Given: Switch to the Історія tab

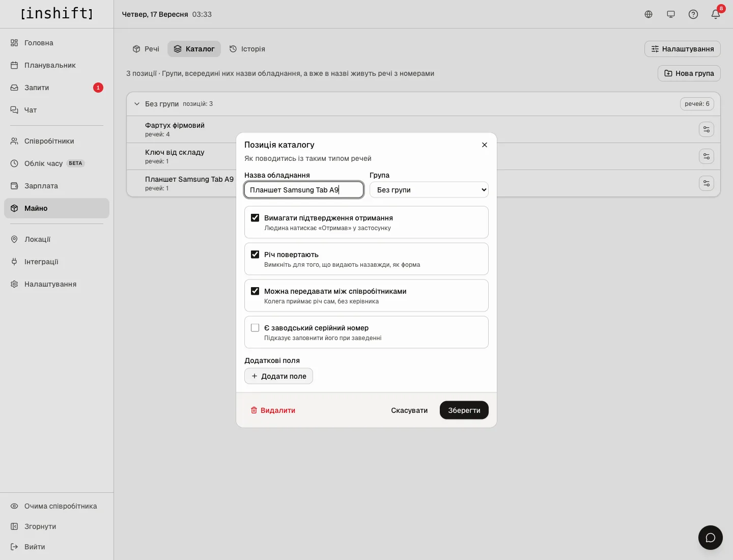Looking at the screenshot, I should (x=247, y=49).
